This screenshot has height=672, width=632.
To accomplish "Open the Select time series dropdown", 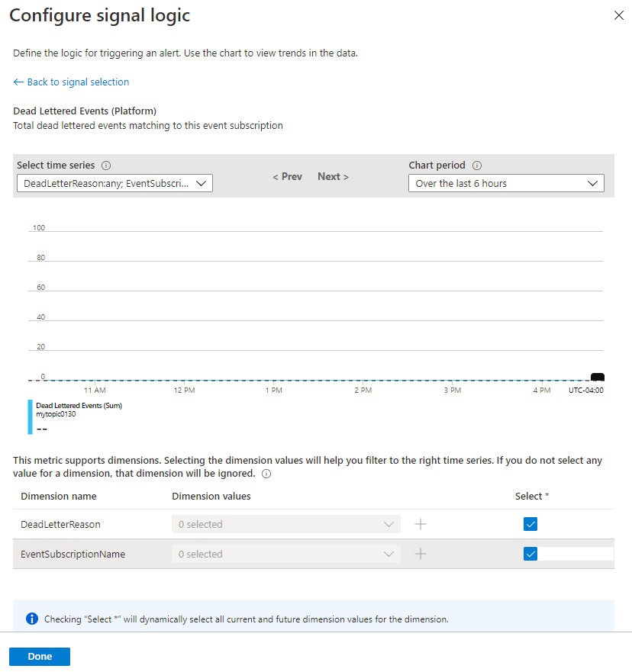I will 114,183.
